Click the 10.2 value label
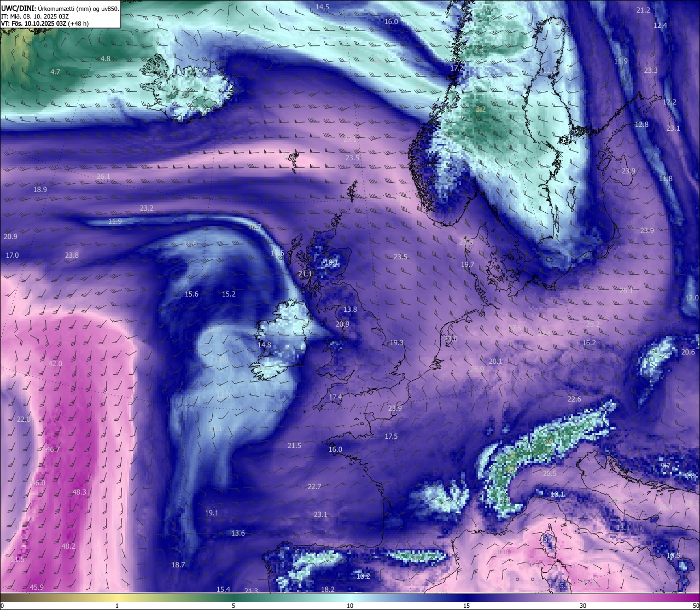Image resolution: width=700 pixels, height=610 pixels. click(x=363, y=576)
